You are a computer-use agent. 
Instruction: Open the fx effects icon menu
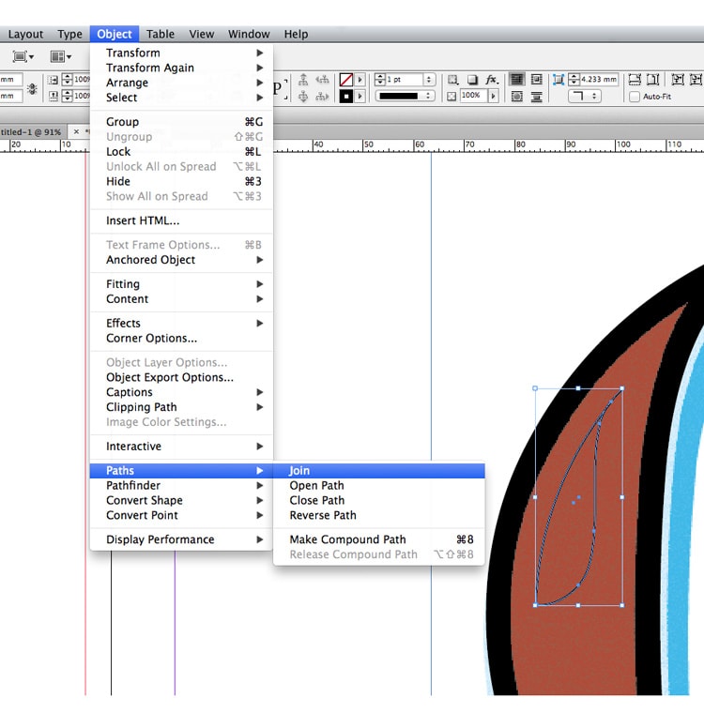pyautogui.click(x=492, y=80)
